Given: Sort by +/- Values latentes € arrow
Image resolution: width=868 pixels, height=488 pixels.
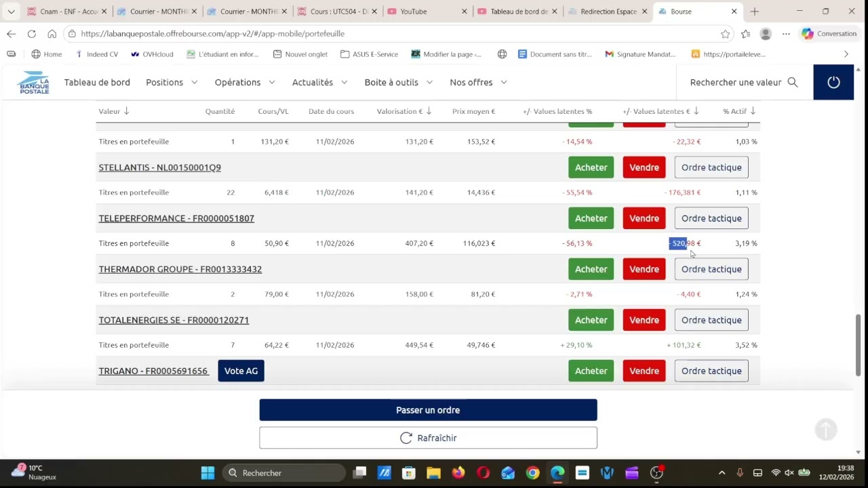Looking at the screenshot, I should pos(696,111).
